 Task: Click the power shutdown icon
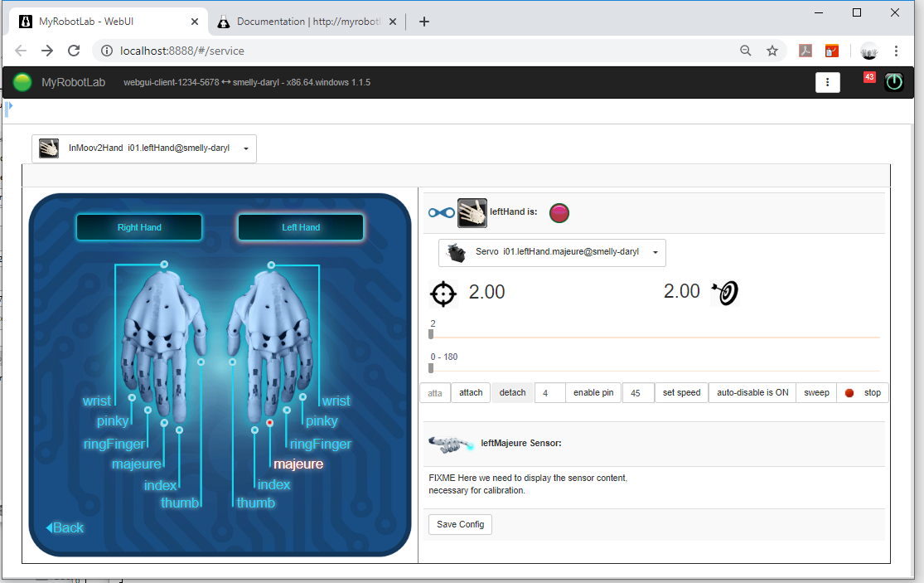(894, 82)
